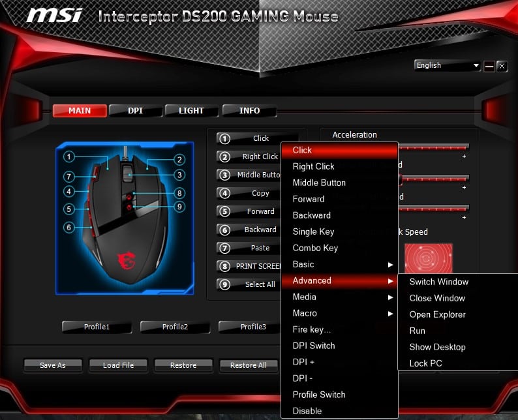Click mouse diagram marker number 2
Viewport: 518px width, 420px height.
tap(179, 160)
